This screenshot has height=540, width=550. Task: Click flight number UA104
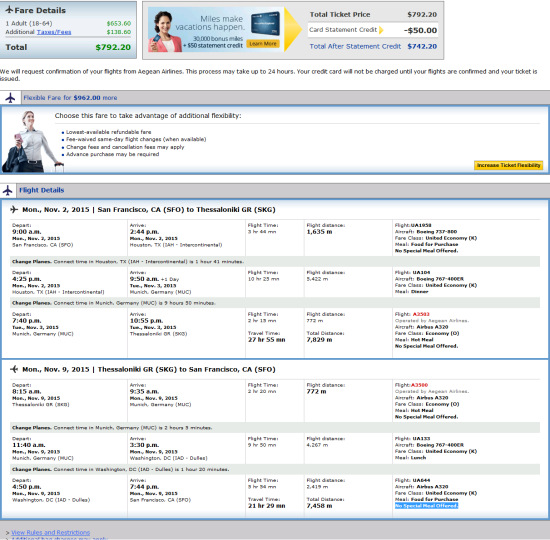pos(421,273)
